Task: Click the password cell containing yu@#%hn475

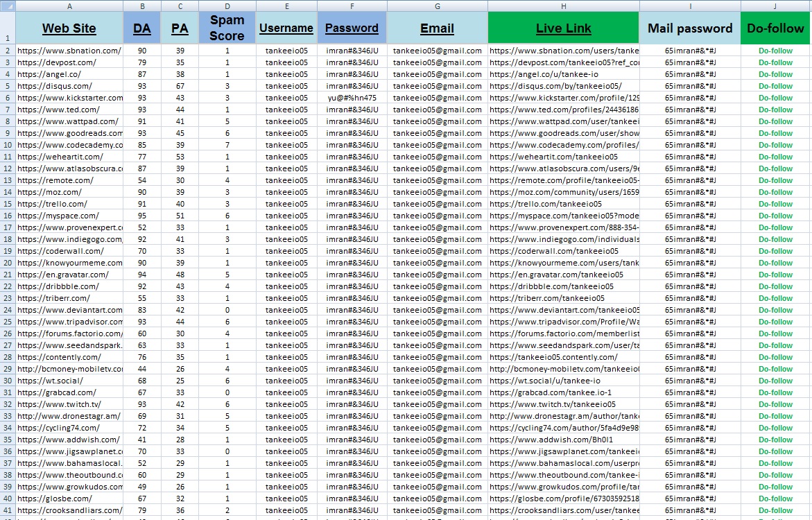Action: [x=352, y=98]
